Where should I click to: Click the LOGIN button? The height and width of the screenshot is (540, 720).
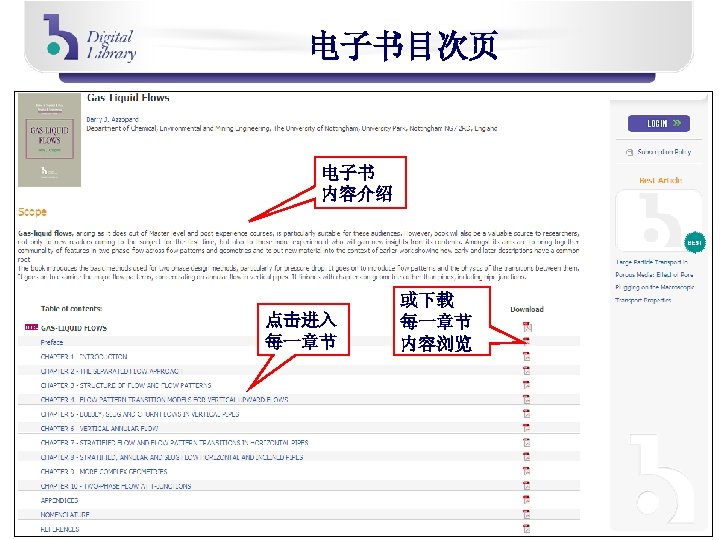(x=659, y=124)
